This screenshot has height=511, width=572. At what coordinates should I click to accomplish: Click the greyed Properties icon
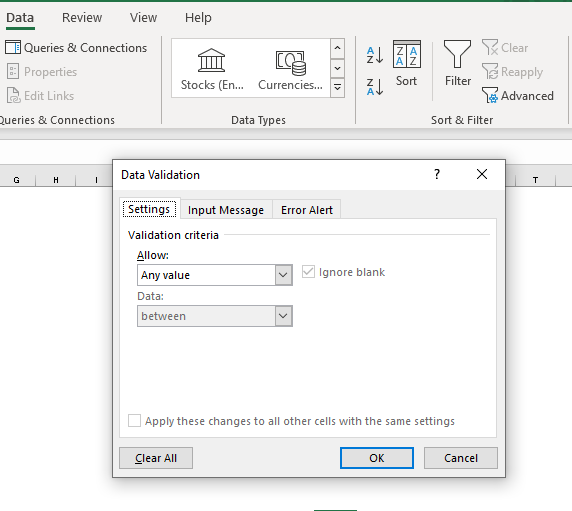point(13,71)
